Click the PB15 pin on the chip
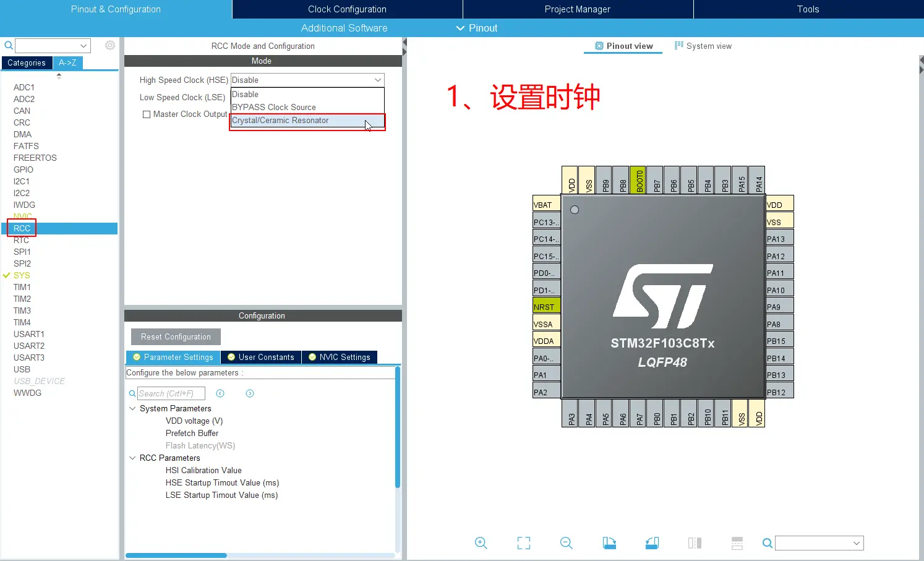 click(x=779, y=341)
